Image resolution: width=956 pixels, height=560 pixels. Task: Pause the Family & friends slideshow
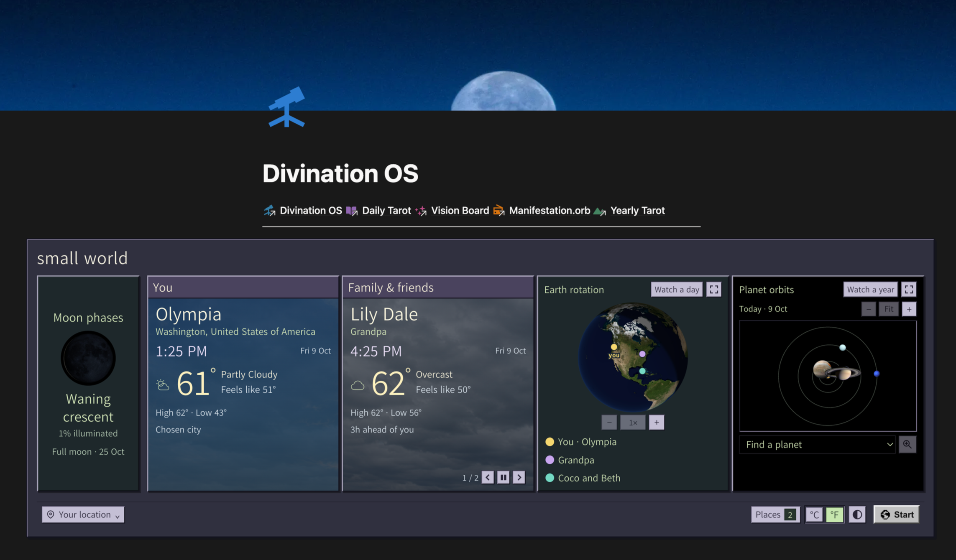coord(504,477)
